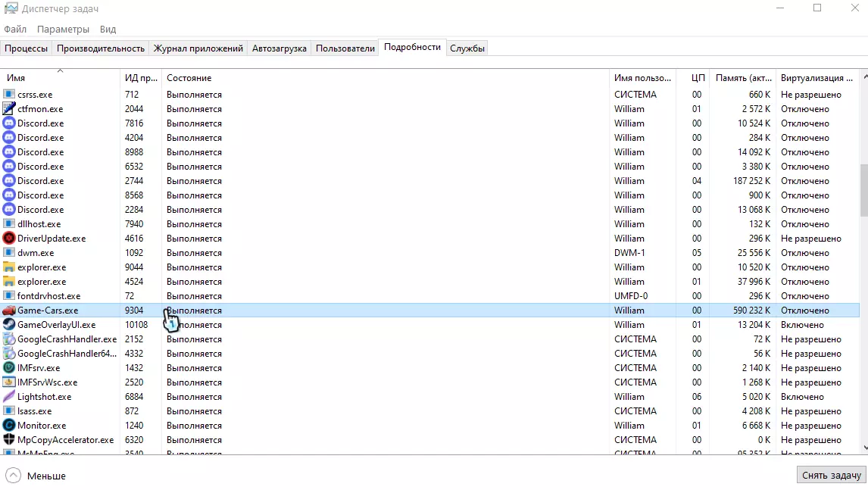Click the scrollbar down arrow
The width and height of the screenshot is (868, 490).
pos(864,448)
